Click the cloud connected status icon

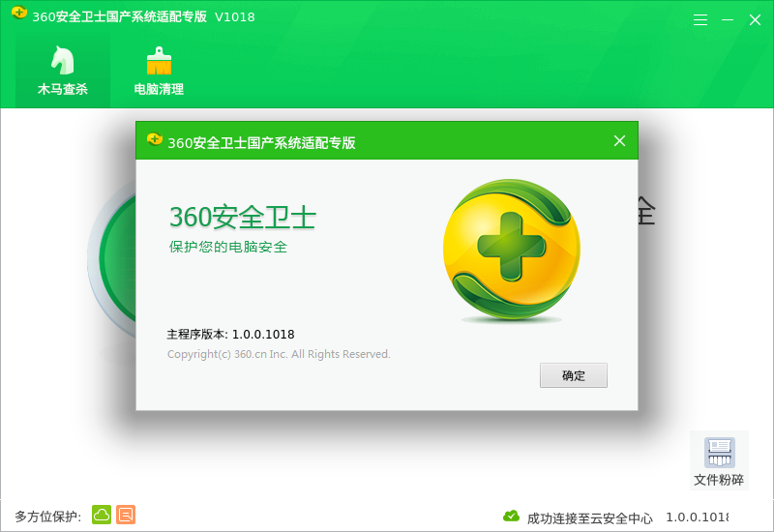(511, 517)
